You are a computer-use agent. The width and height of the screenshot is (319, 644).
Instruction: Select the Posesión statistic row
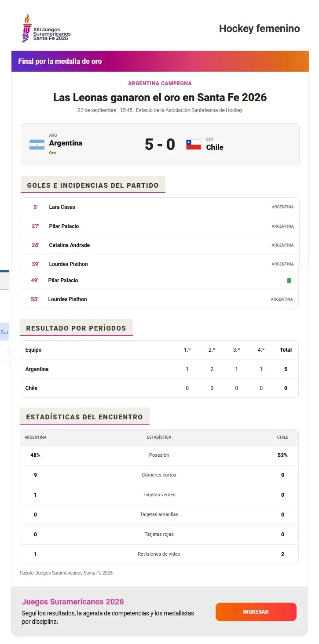point(159,455)
